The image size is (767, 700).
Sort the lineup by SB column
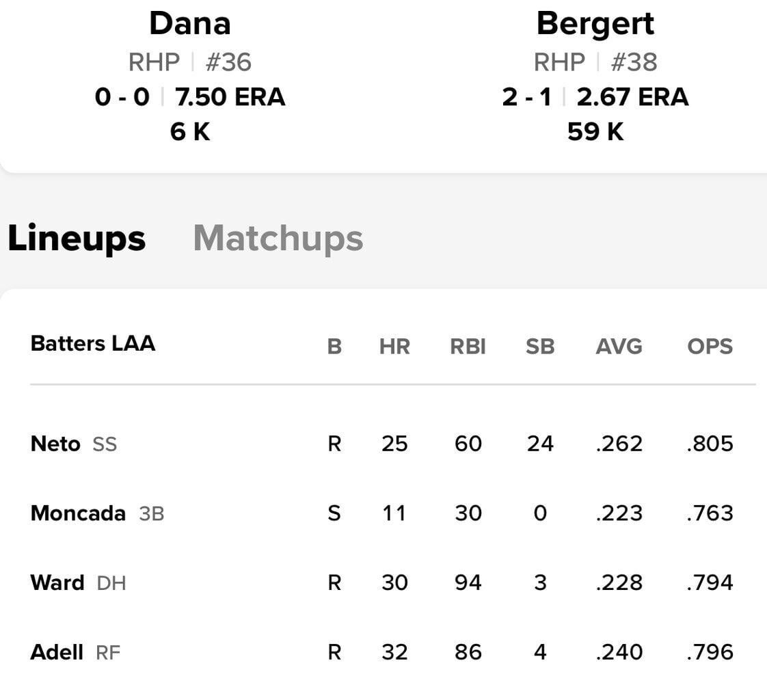(x=541, y=347)
